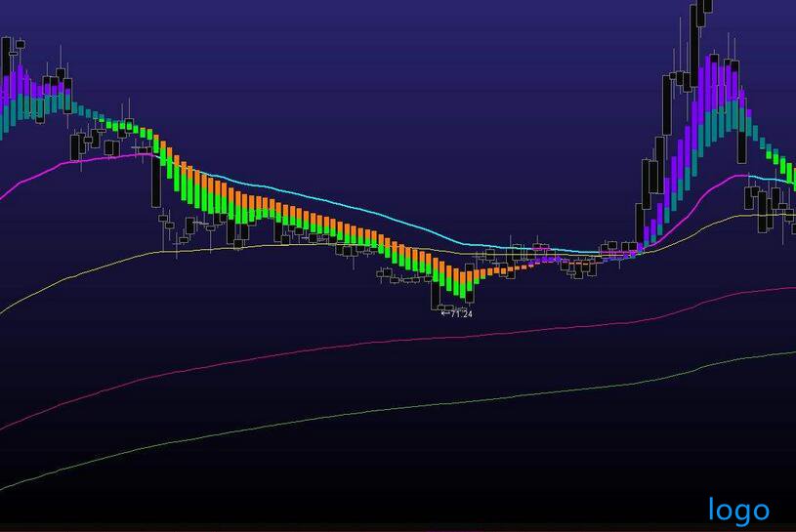Select the lowest candlestick next to 71.24
Viewport: 796px width, 532px height.
(x=438, y=295)
